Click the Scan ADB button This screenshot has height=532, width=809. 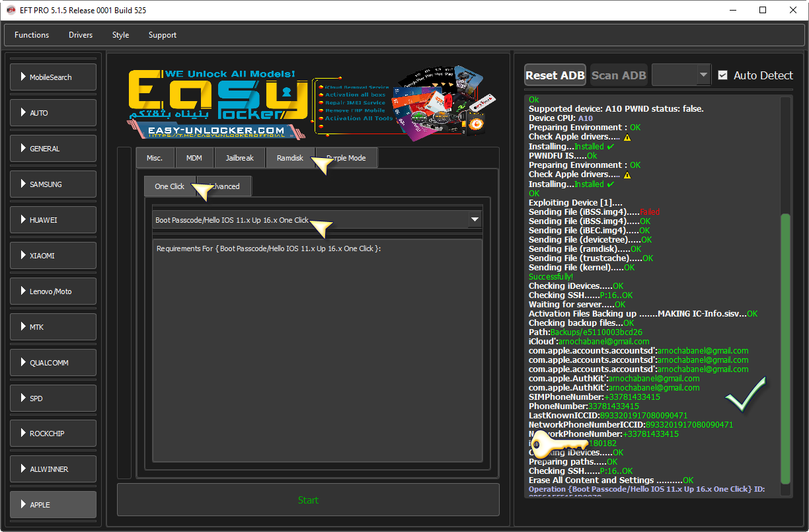(x=619, y=75)
